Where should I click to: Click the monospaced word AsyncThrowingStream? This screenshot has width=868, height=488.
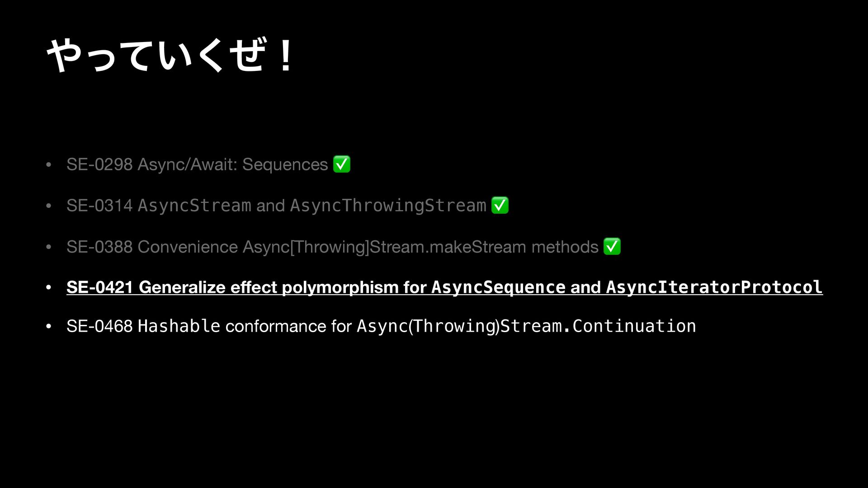point(388,206)
